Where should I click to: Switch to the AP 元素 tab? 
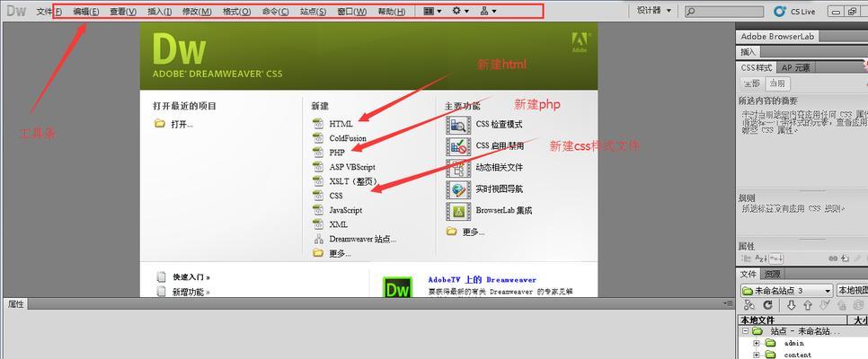click(x=795, y=67)
